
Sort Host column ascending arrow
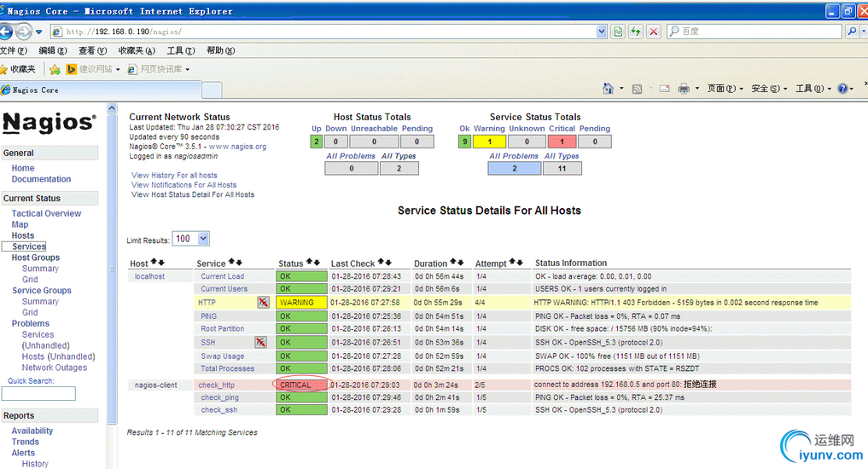[154, 262]
